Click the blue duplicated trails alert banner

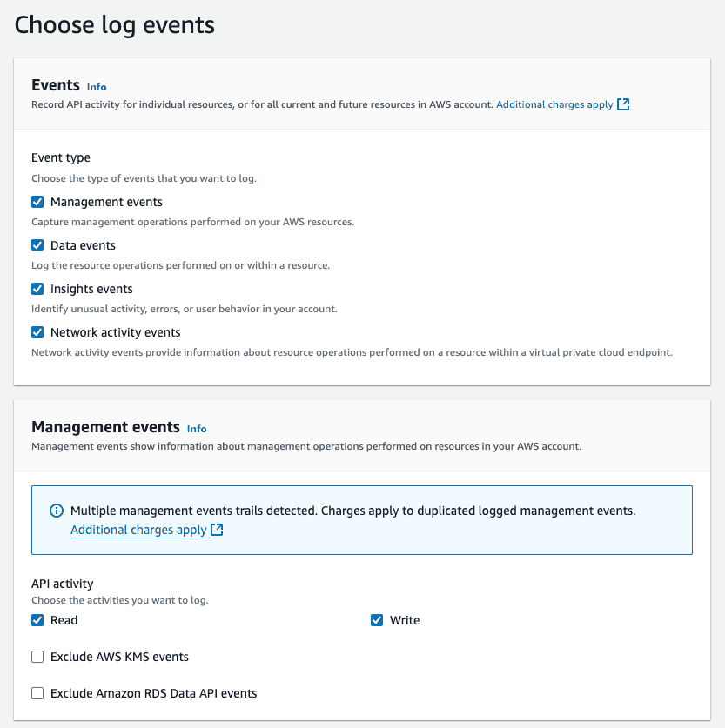(x=362, y=518)
